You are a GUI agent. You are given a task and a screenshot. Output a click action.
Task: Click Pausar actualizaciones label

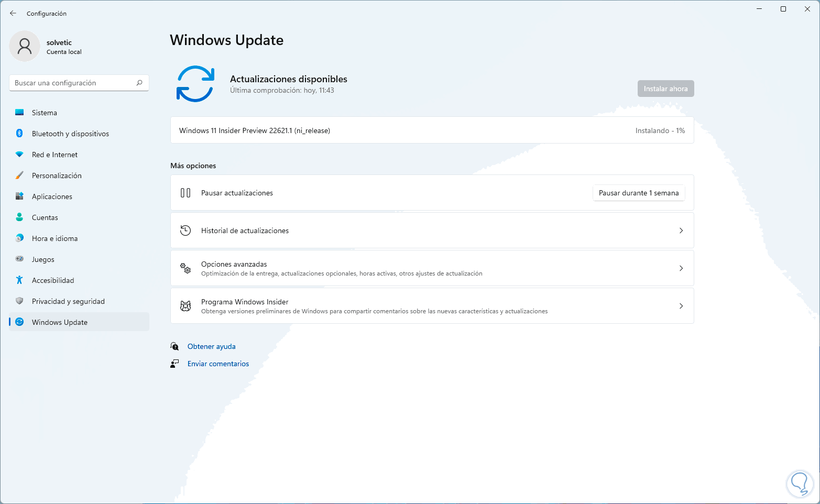237,193
